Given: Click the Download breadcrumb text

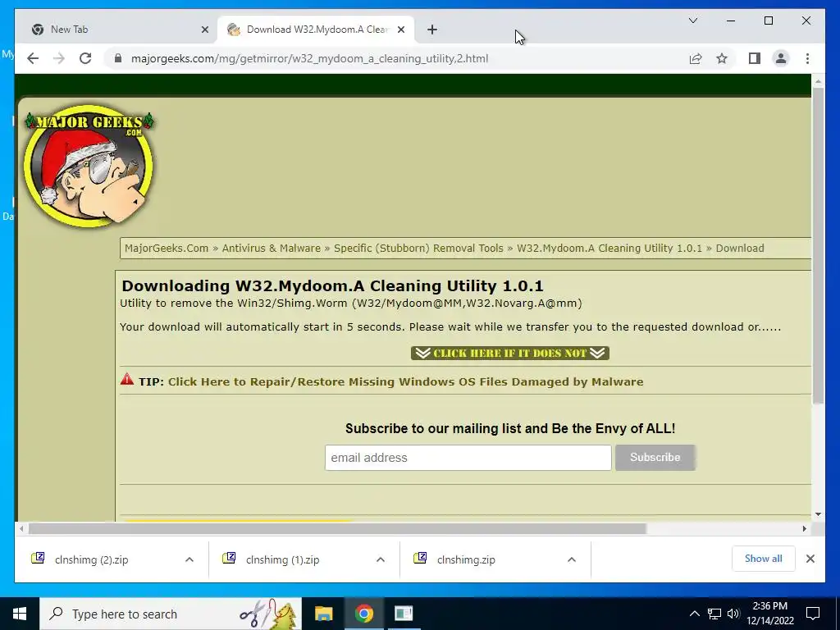Looking at the screenshot, I should 740,248.
